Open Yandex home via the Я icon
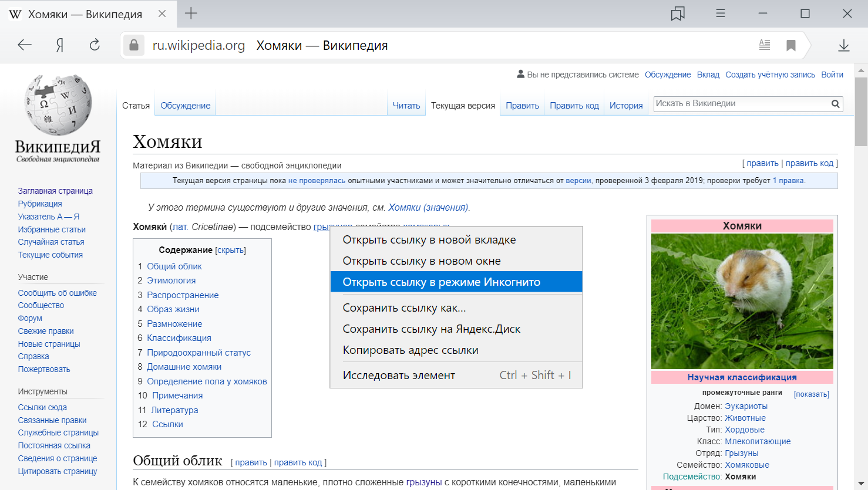868x490 pixels. (59, 45)
